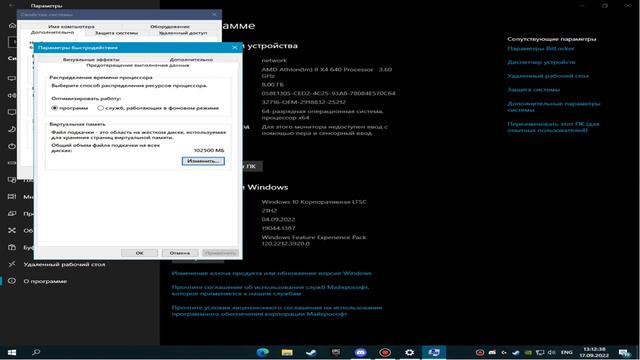Open the "Защита системы" related settings link

click(533, 90)
